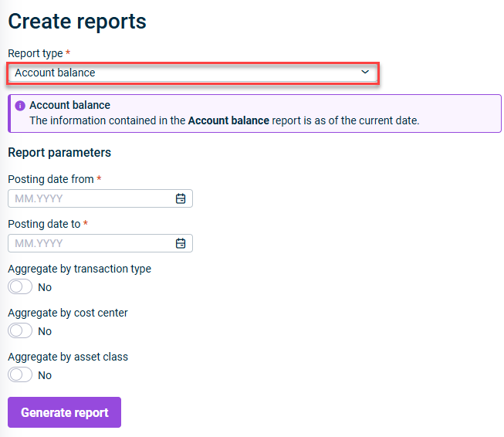Click the 'Aggregate by transaction type' label text
Viewport: 504px width, 437px height.
[x=79, y=269]
